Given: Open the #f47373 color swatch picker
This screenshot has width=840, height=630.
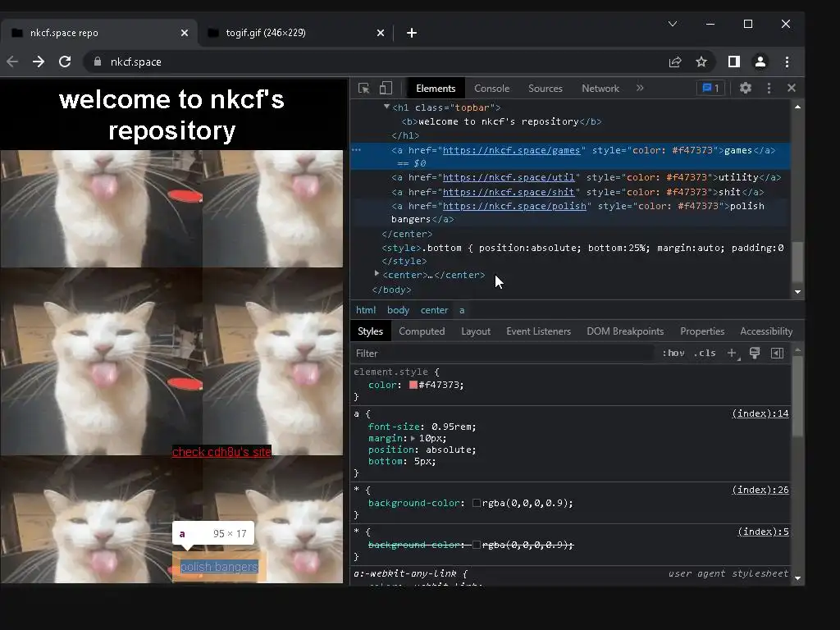Looking at the screenshot, I should pyautogui.click(x=413, y=385).
